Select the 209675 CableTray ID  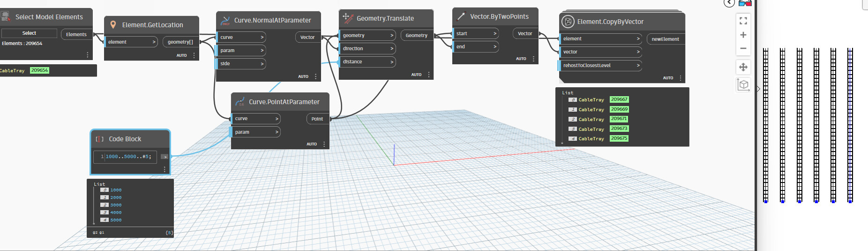(619, 138)
